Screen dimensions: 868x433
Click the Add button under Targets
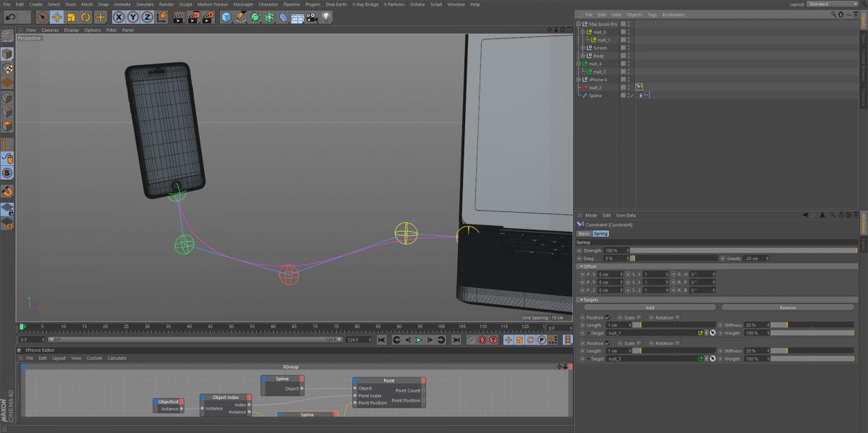(649, 307)
